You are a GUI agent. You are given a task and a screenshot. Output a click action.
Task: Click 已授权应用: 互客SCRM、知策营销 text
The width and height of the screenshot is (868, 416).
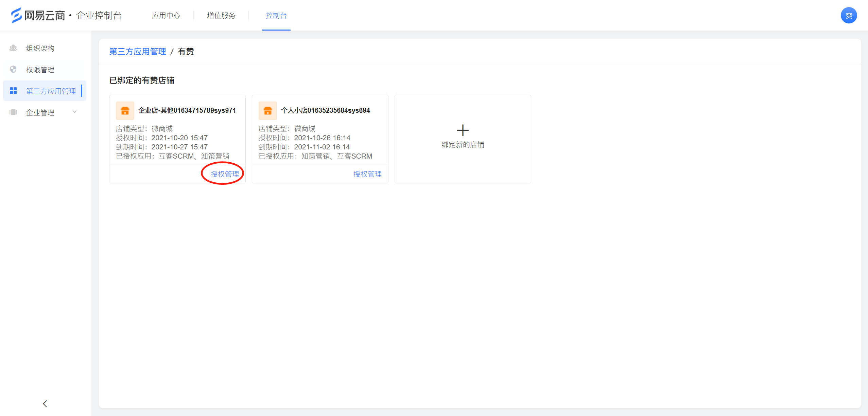coord(173,156)
